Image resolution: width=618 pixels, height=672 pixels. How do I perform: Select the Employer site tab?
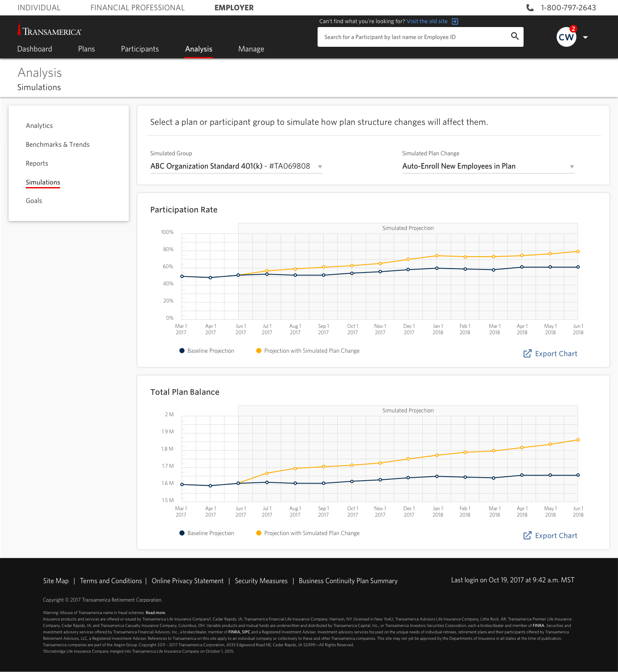(234, 8)
